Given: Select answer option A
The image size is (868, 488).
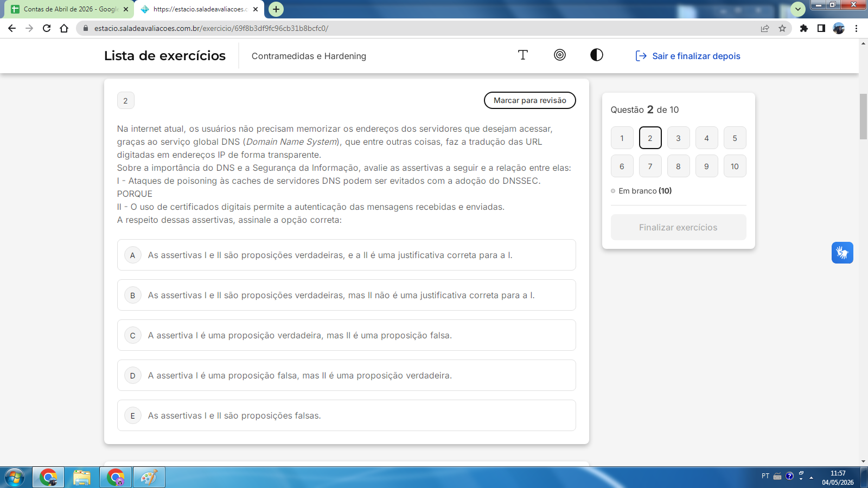Looking at the screenshot, I should pos(347,255).
